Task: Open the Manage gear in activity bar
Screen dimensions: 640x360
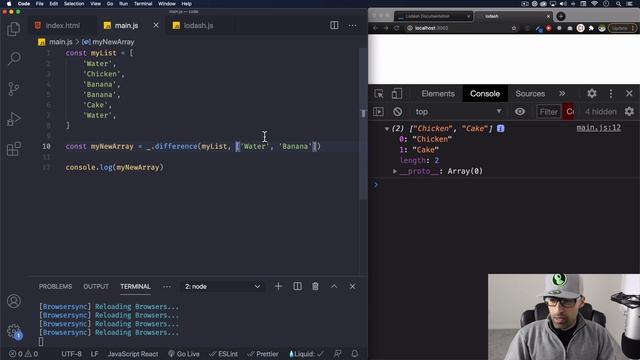Action: click(x=13, y=331)
